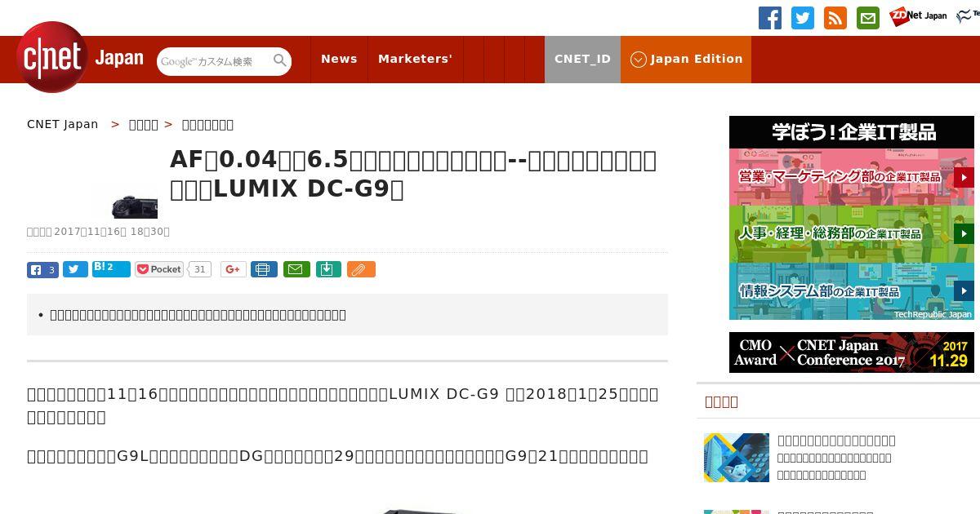Open the ZDNet Japan logo link

coord(918,16)
